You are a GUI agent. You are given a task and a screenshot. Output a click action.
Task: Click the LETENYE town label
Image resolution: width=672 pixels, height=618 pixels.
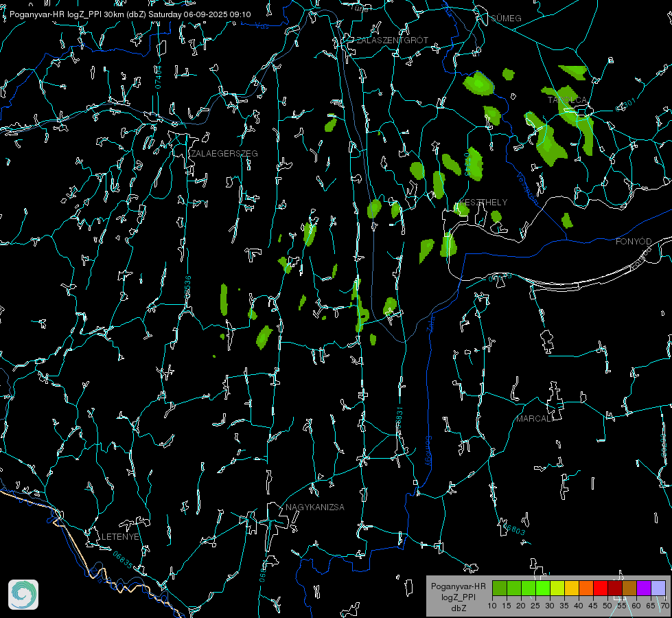[x=120, y=537]
